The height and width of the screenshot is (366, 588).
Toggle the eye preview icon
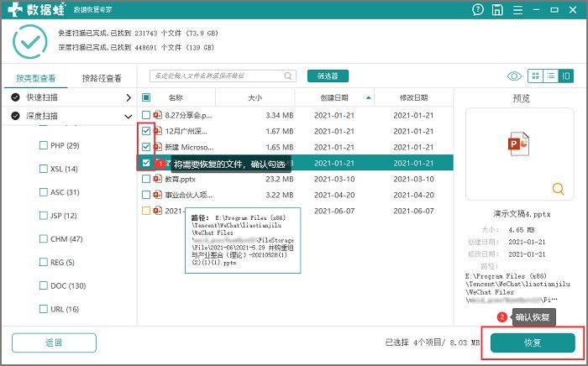pyautogui.click(x=514, y=76)
